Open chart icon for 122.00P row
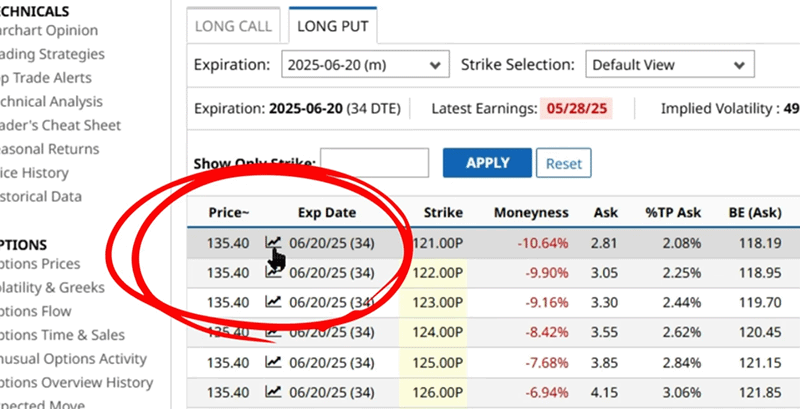Screen dimensions: 800x409 click(x=272, y=272)
